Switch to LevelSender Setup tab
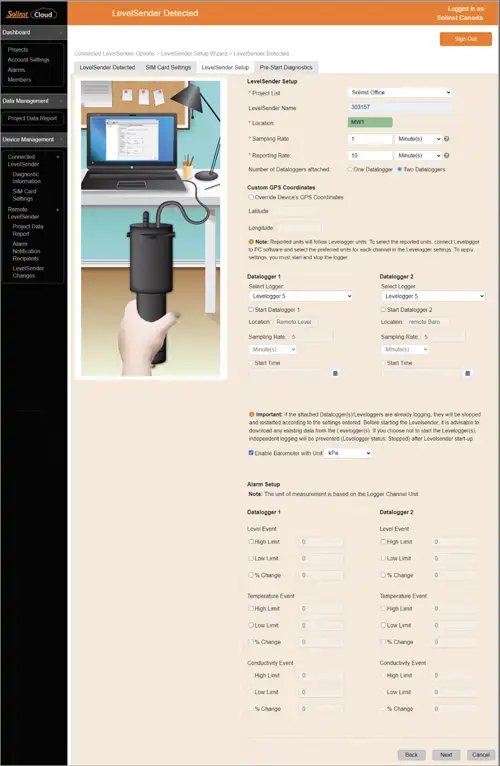The width and height of the screenshot is (500, 766). tap(225, 67)
